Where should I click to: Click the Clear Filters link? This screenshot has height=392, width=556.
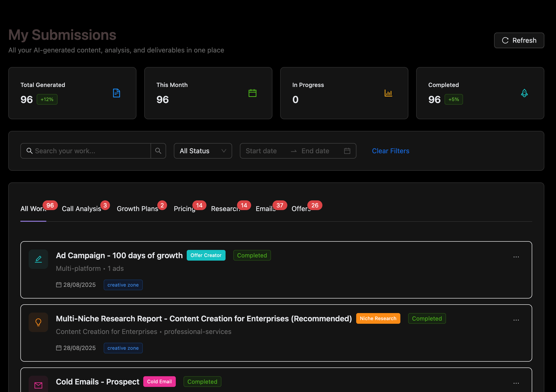pos(390,151)
